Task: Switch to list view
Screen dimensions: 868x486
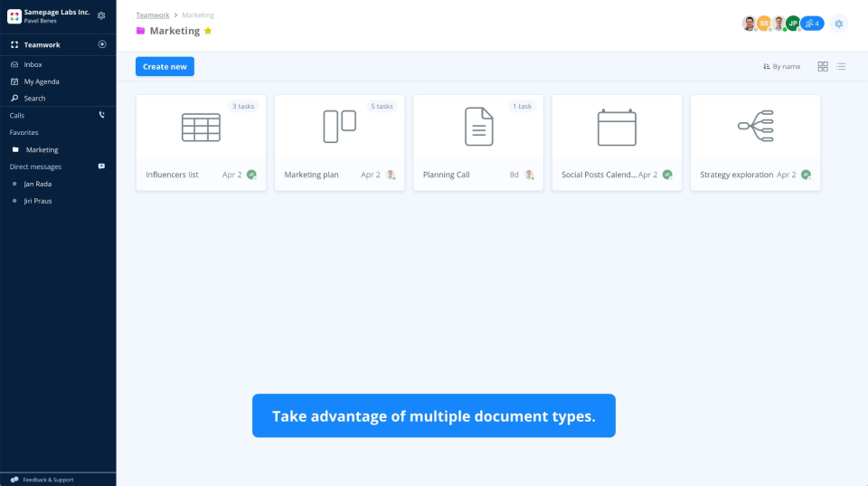Action: (x=841, y=66)
